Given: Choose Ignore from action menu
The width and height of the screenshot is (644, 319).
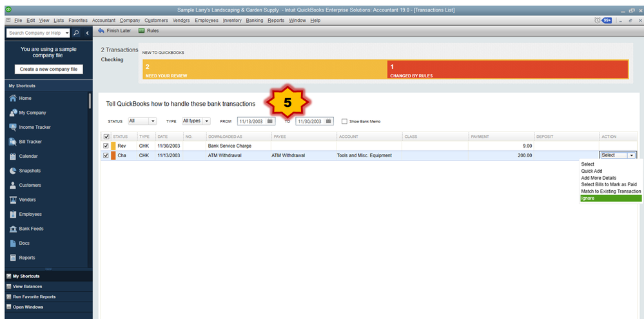Looking at the screenshot, I should pyautogui.click(x=610, y=198).
